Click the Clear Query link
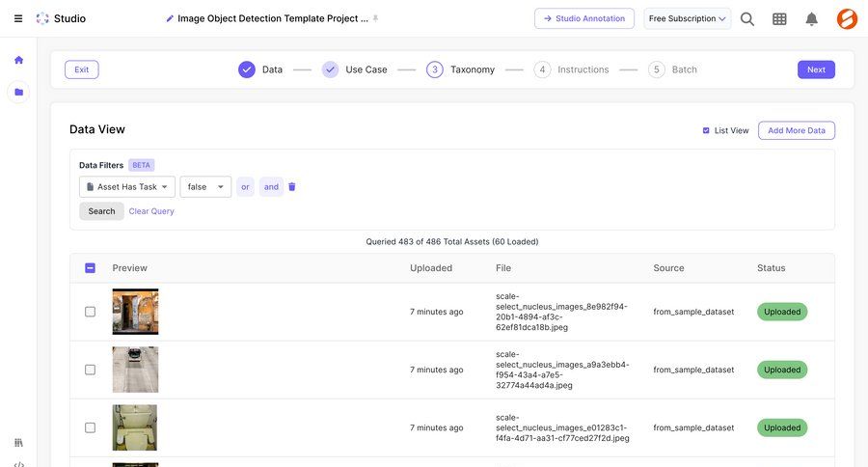Screen dimensions: 868x467 tap(151, 211)
